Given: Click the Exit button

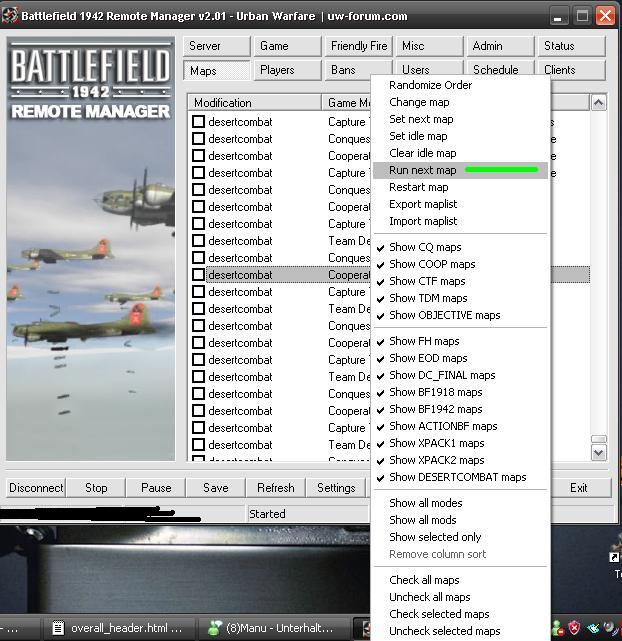Looking at the screenshot, I should click(x=579, y=488).
